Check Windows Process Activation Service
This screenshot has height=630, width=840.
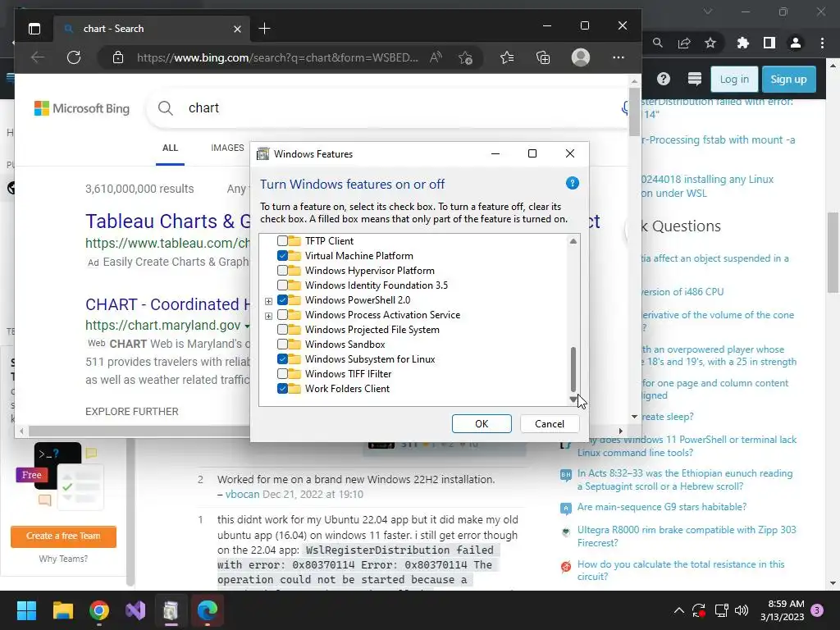282,315
